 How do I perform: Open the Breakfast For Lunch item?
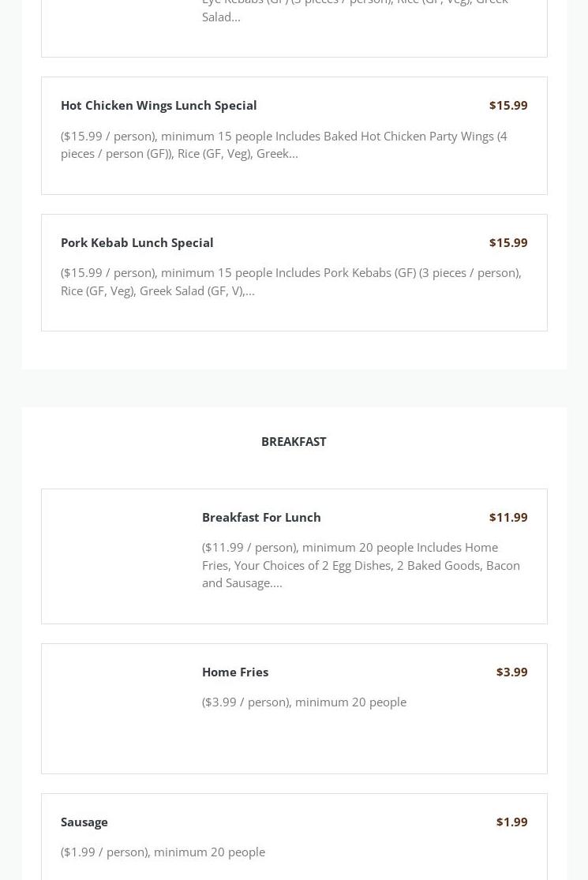(261, 517)
